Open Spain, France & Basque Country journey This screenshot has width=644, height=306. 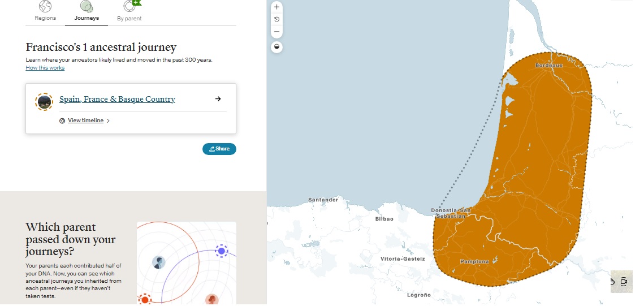coord(117,99)
